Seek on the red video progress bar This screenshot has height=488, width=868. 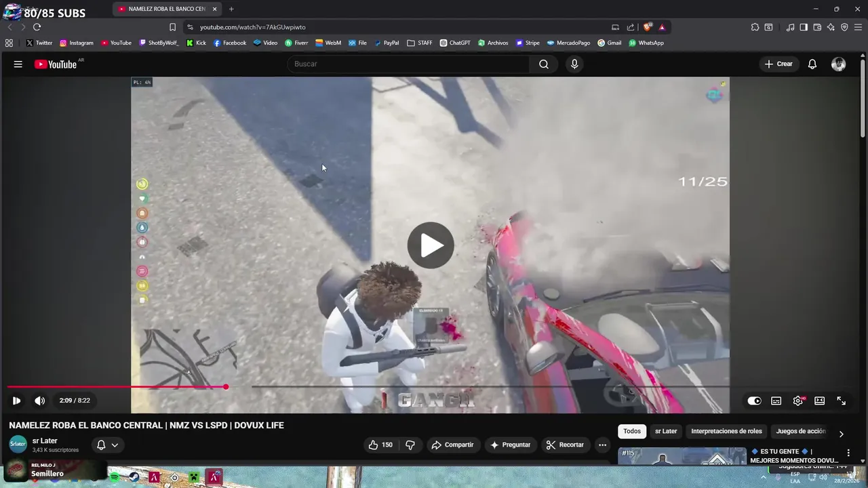point(116,387)
